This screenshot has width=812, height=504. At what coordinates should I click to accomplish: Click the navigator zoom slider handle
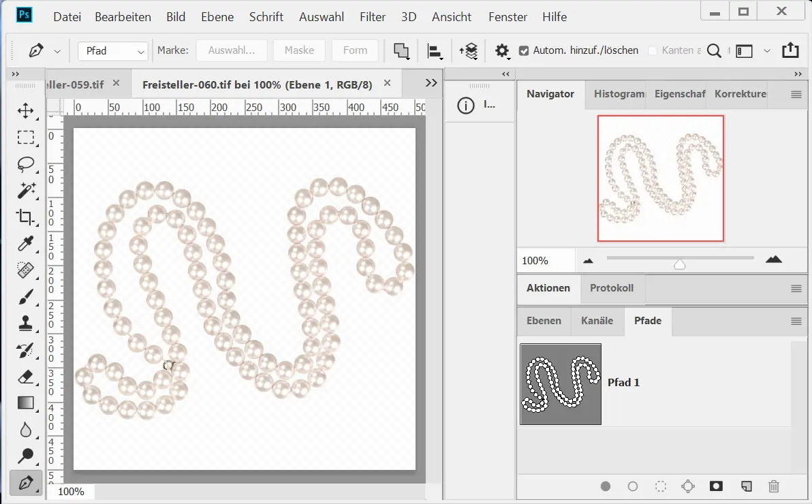pyautogui.click(x=679, y=264)
